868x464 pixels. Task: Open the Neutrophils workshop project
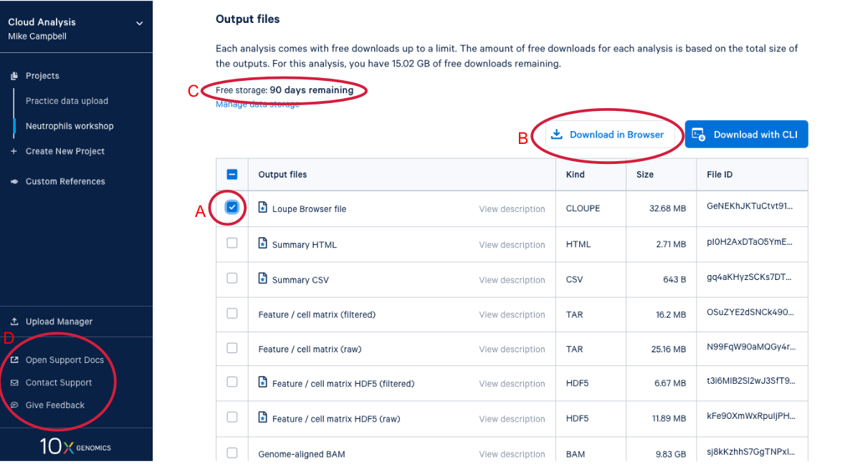coord(70,126)
